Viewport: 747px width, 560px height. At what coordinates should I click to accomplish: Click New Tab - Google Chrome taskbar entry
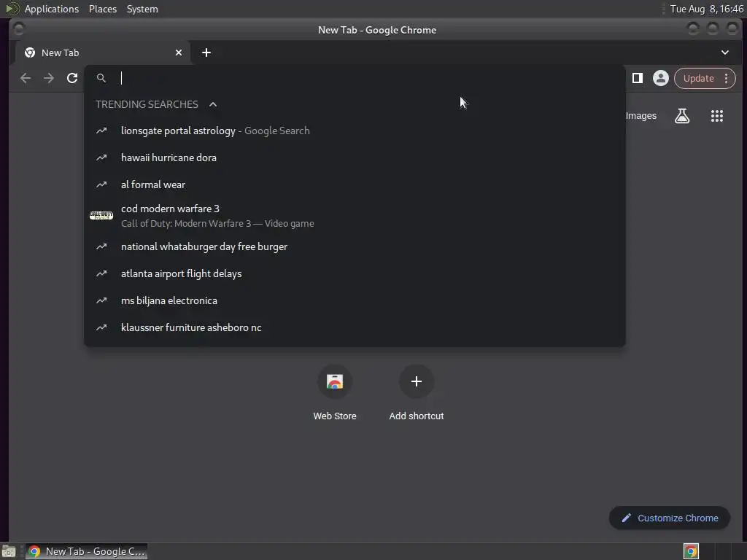coord(86,551)
